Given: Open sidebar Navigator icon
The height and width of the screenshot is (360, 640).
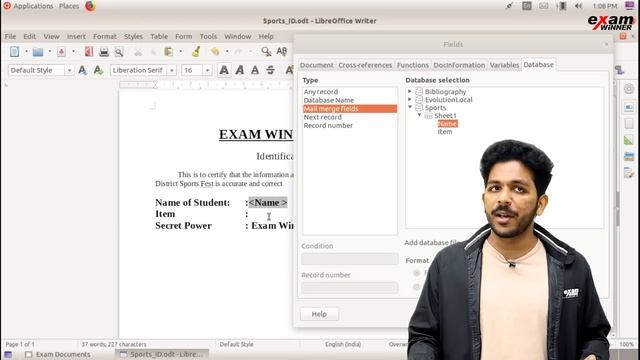Looking at the screenshot, I should 629,173.
